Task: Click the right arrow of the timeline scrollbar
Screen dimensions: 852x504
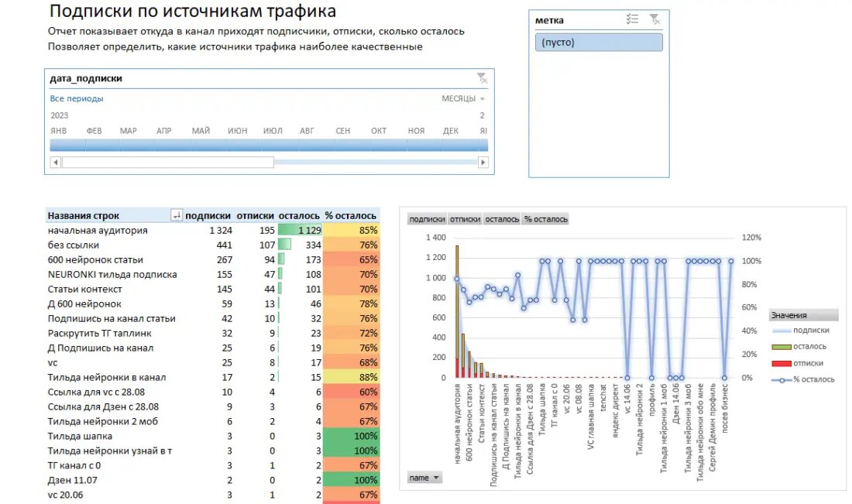Action: point(483,161)
